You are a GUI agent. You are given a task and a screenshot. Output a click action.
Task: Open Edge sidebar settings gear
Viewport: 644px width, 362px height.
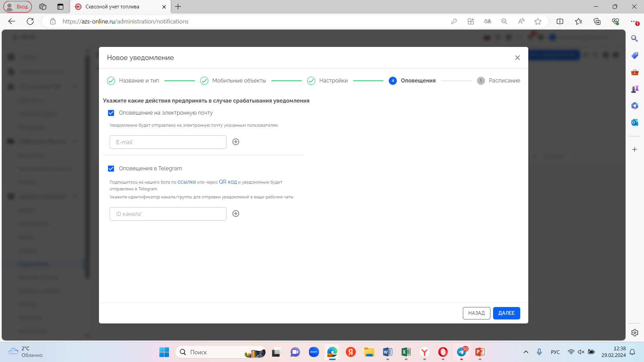634,333
